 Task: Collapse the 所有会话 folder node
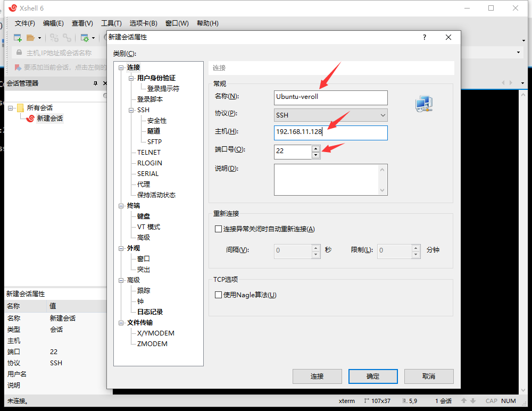(10, 108)
